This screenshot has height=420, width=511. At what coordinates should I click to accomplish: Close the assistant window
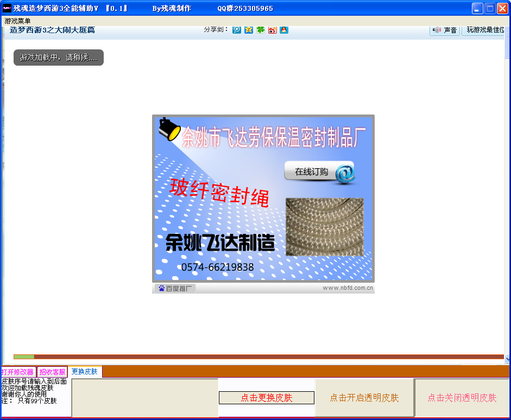point(502,9)
